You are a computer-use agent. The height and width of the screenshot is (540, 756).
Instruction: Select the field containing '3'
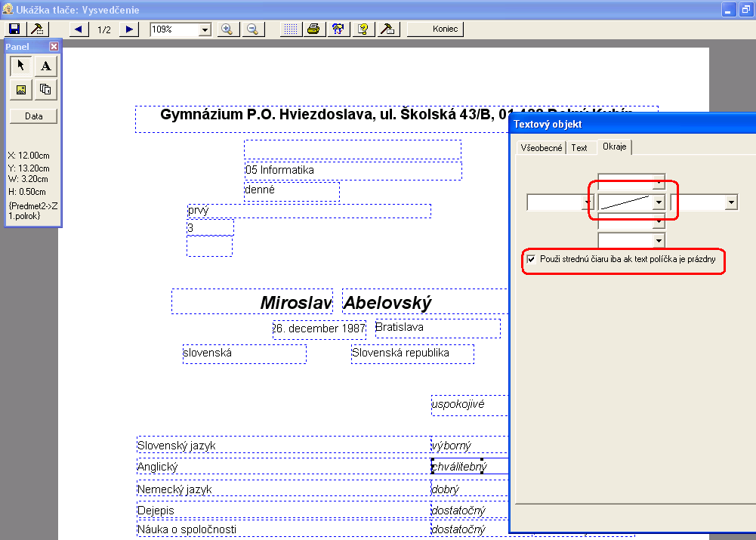point(210,227)
